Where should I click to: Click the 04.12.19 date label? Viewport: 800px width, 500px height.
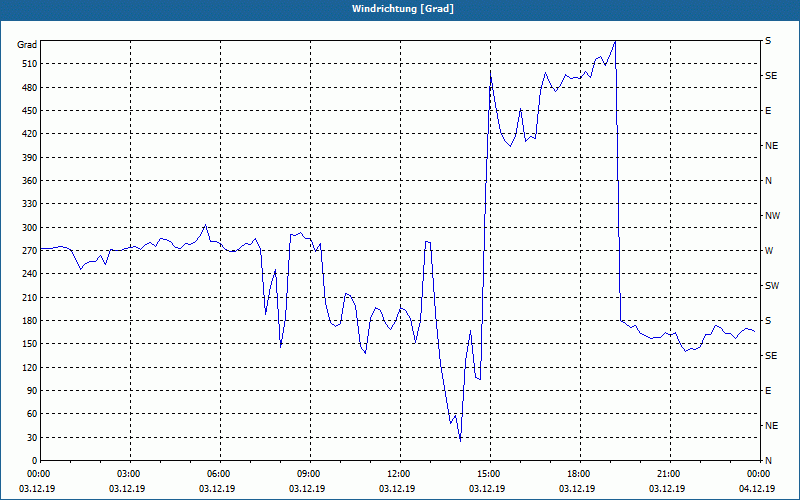pos(757,489)
